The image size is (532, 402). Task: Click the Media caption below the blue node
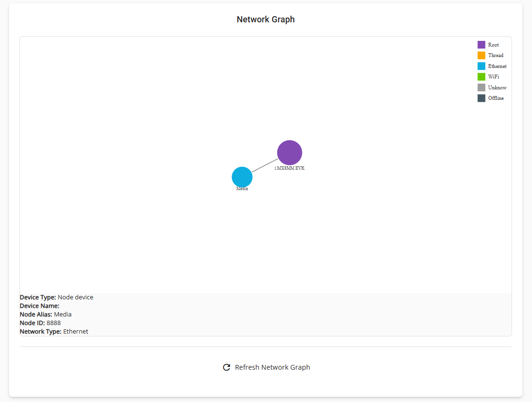click(x=242, y=189)
